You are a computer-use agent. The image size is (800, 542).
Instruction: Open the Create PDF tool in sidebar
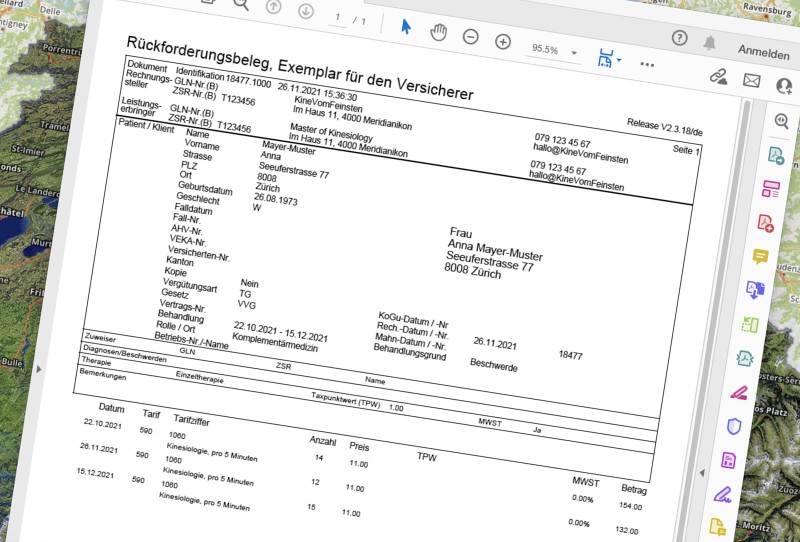pos(765,223)
